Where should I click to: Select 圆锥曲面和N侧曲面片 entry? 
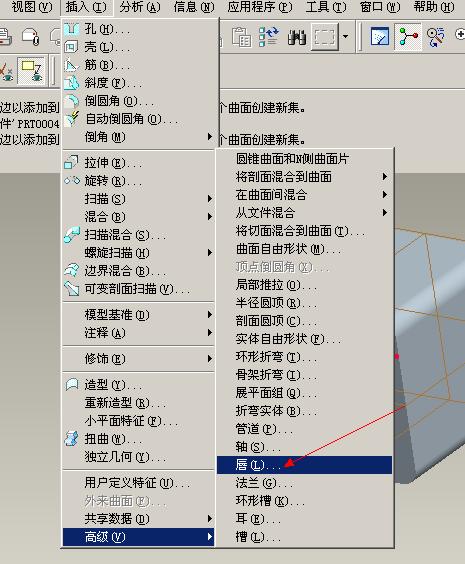click(x=304, y=159)
